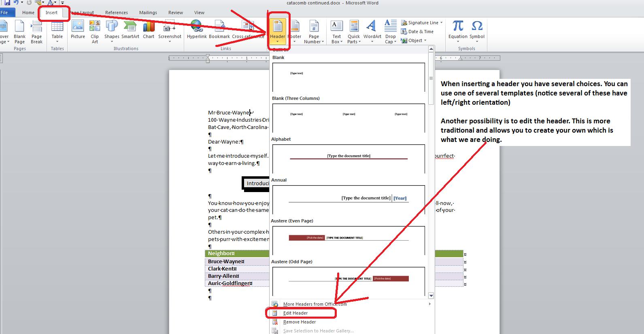Click the "Bruce·Wayne" table cell
This screenshot has height=334, width=644.
[237, 261]
